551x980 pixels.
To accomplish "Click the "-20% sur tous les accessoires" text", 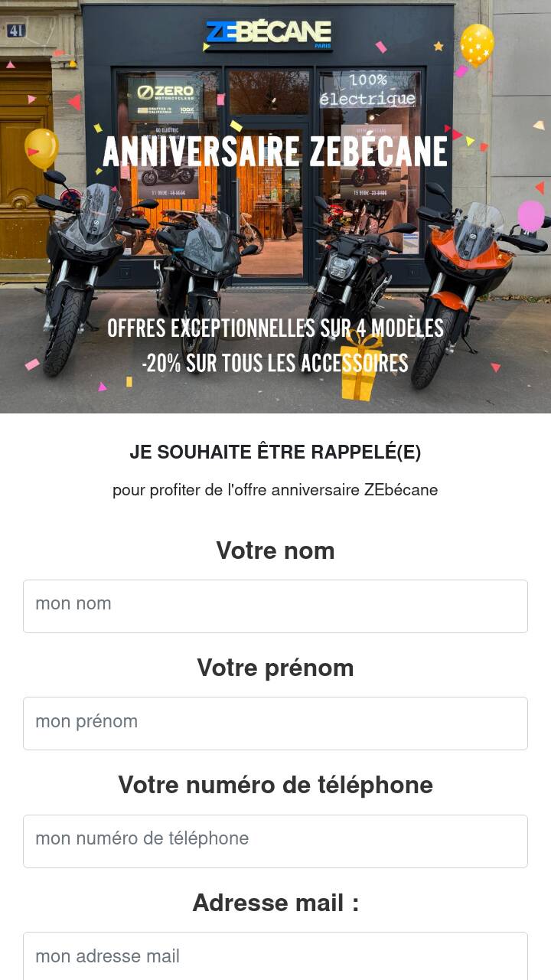I will pos(275,363).
